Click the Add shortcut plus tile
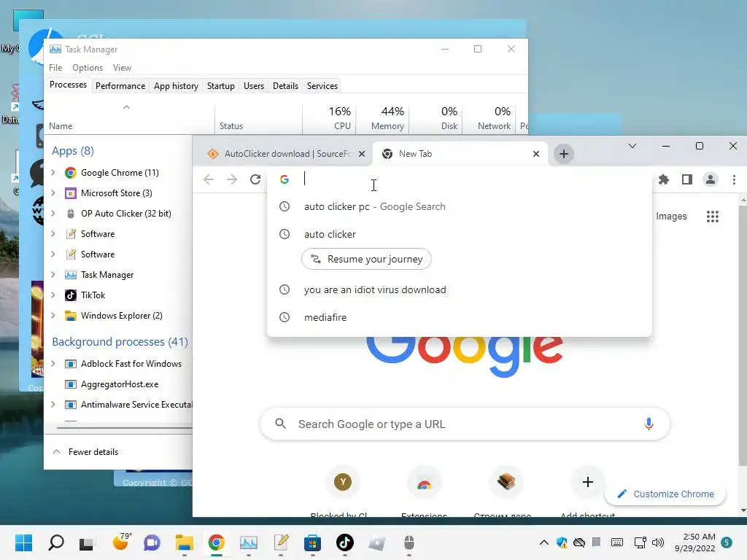 point(587,483)
